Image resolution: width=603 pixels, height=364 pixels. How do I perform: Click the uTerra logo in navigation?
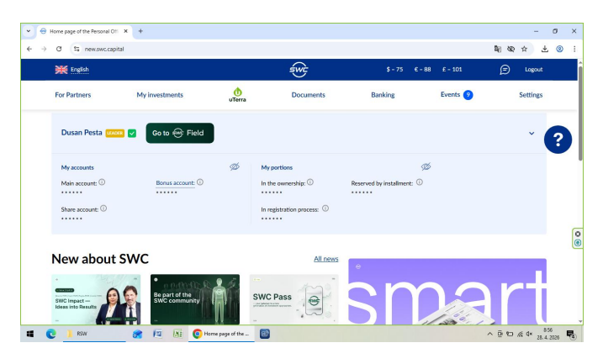tap(237, 94)
